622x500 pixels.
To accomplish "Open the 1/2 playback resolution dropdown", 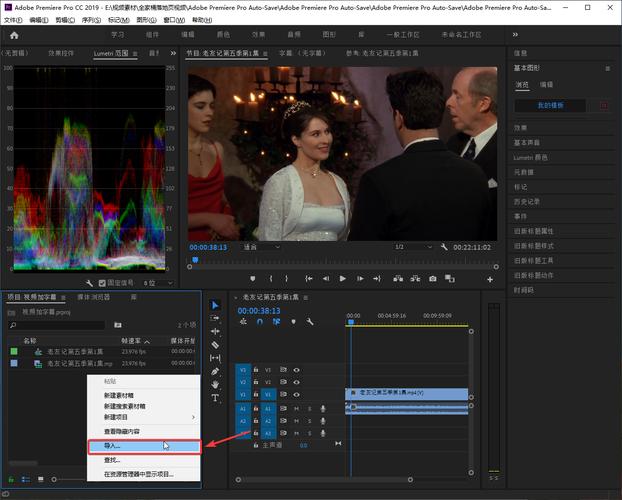I will [x=413, y=247].
